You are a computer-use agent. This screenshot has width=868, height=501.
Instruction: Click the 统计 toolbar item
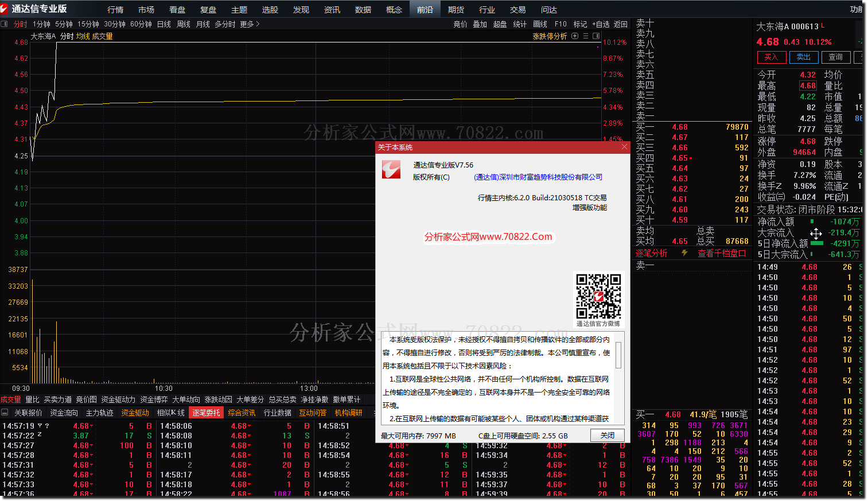[x=520, y=24]
